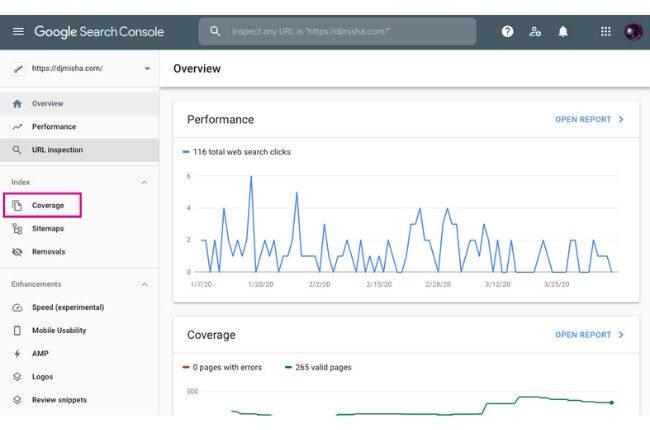Collapse the Index section chevron
The height and width of the screenshot is (430, 650).
(x=144, y=182)
